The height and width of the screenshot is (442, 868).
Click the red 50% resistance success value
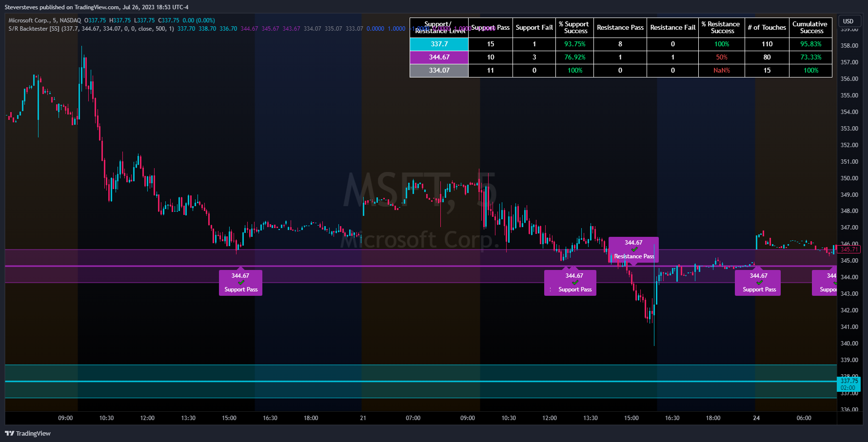[722, 57]
